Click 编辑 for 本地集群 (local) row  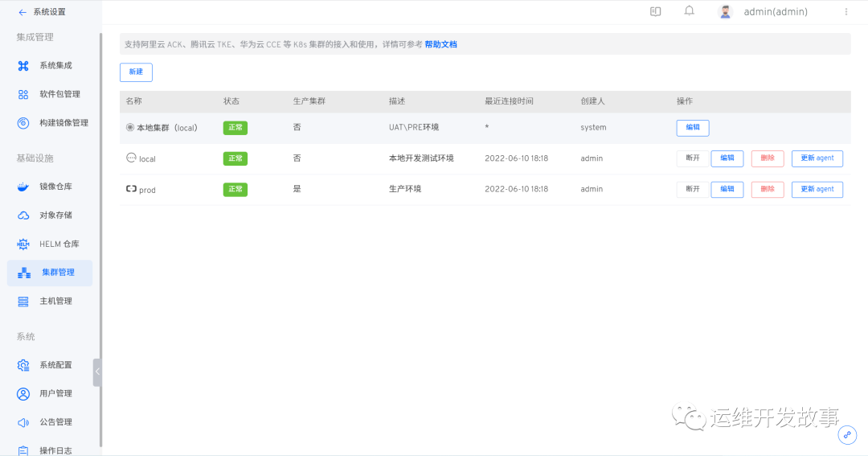[x=693, y=127]
